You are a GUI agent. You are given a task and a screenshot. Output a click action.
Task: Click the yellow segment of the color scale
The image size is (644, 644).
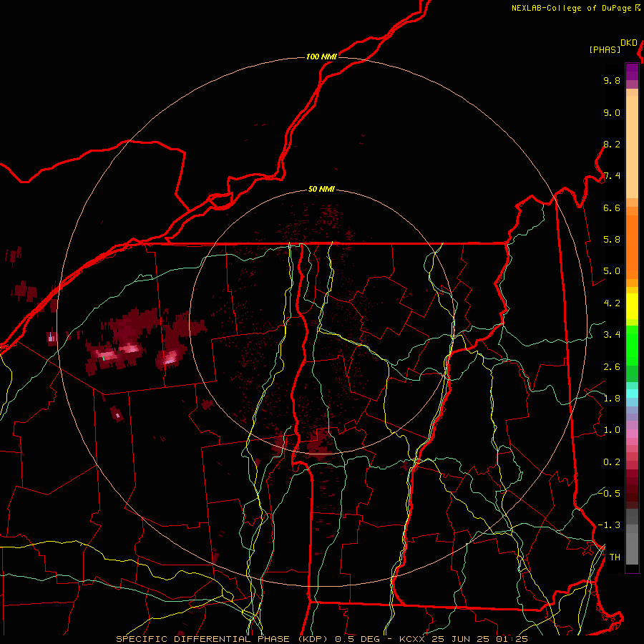(x=632, y=306)
